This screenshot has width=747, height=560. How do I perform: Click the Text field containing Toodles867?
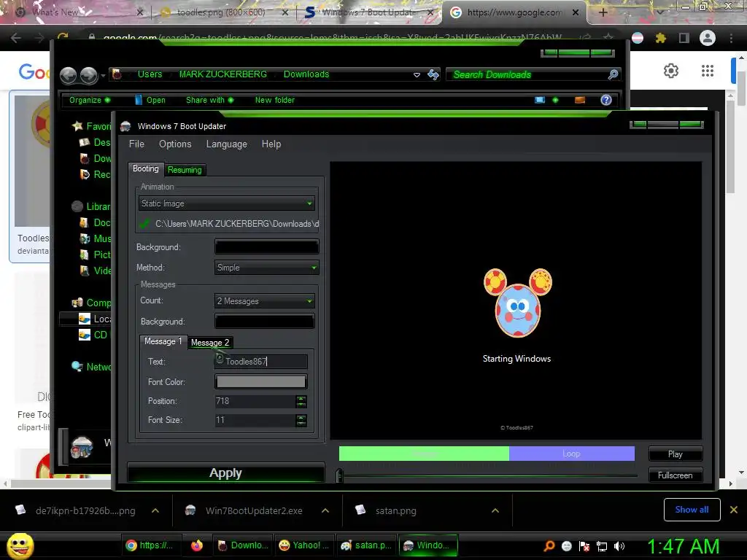[x=260, y=362]
